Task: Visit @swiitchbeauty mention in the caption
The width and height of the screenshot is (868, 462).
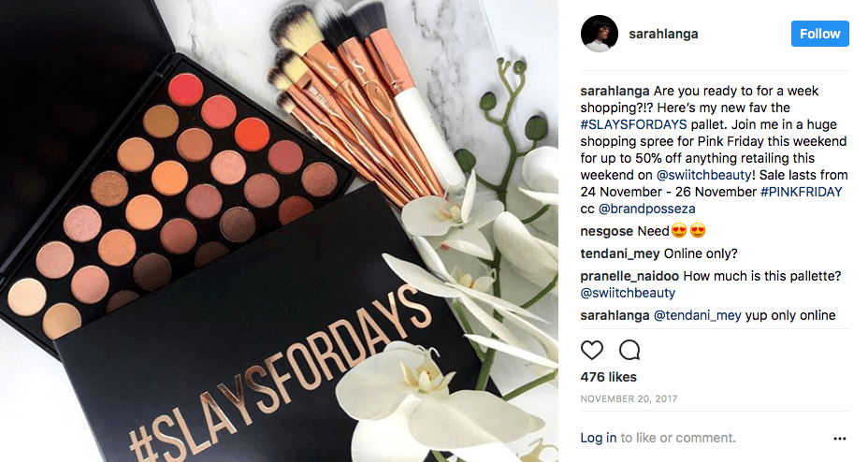Action: [x=703, y=176]
